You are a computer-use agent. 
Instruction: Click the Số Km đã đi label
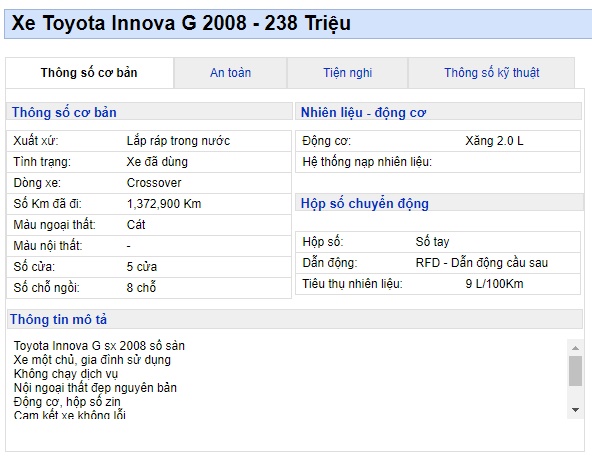pos(48,204)
